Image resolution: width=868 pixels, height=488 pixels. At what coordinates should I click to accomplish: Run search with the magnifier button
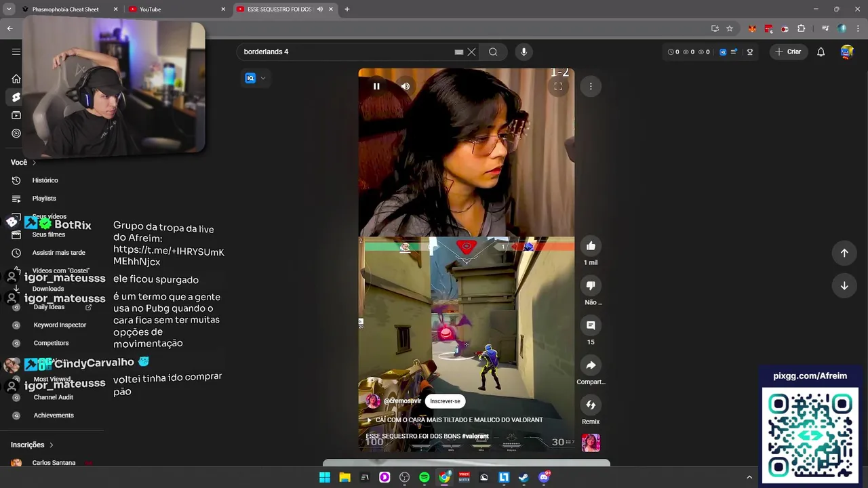point(493,52)
